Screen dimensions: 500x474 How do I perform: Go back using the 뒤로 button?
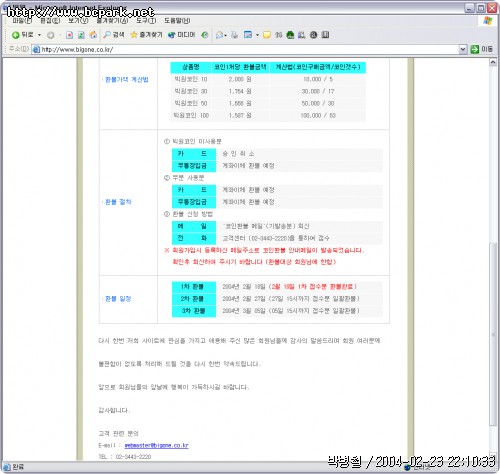coord(22,35)
